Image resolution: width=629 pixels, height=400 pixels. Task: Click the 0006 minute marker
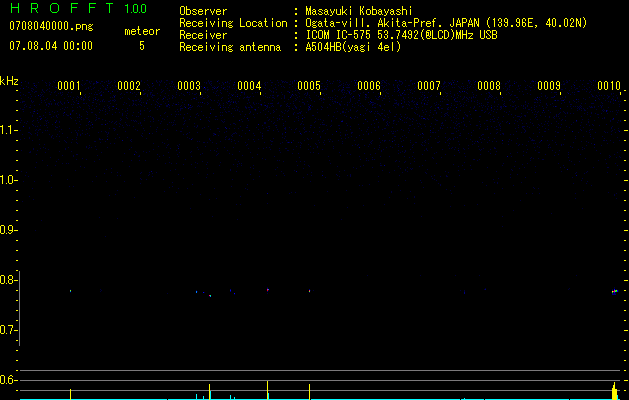[x=369, y=86]
